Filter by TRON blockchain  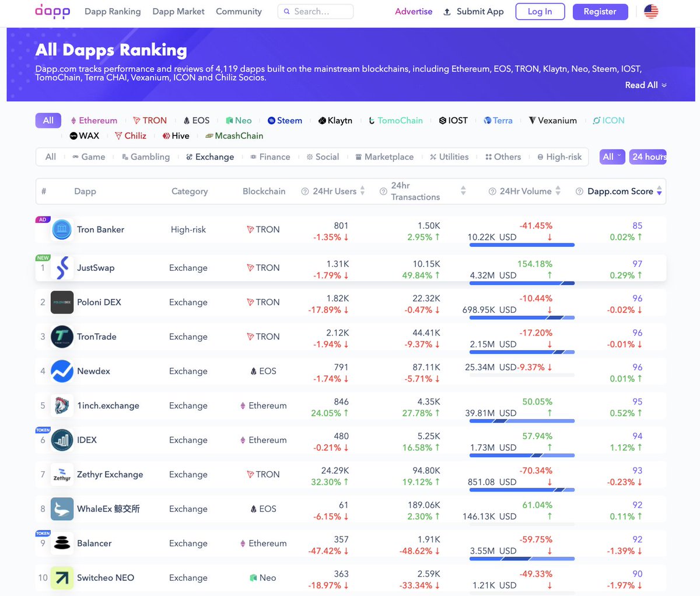(150, 120)
